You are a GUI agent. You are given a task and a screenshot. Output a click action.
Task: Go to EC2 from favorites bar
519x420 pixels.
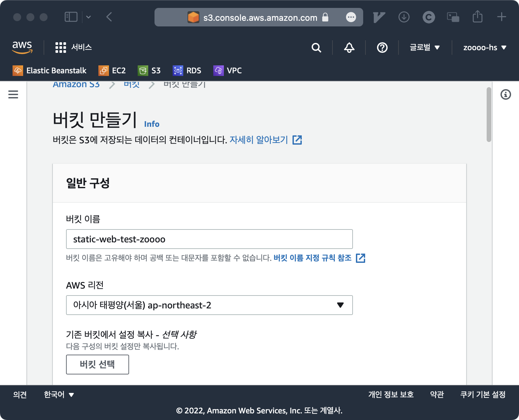click(119, 70)
